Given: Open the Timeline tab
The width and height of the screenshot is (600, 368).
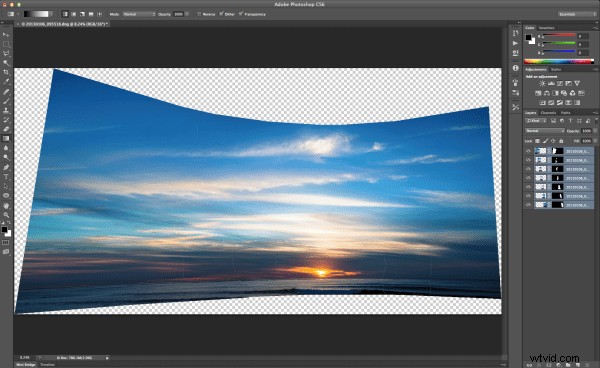Looking at the screenshot, I should click(47, 365).
